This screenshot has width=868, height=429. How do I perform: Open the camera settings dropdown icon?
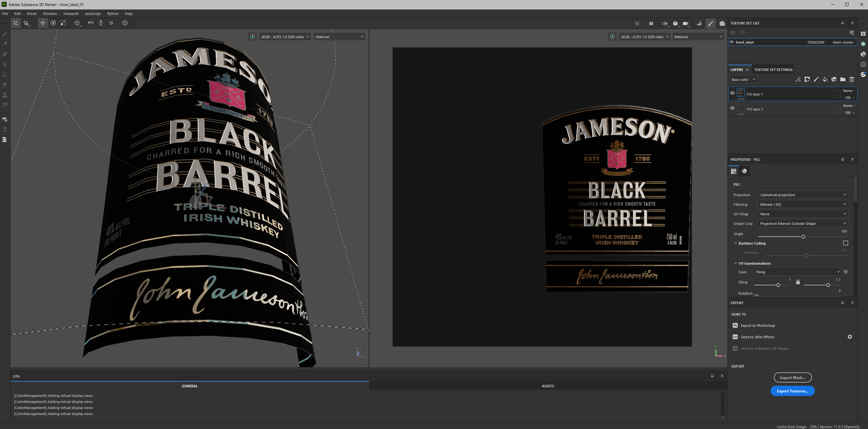click(686, 24)
